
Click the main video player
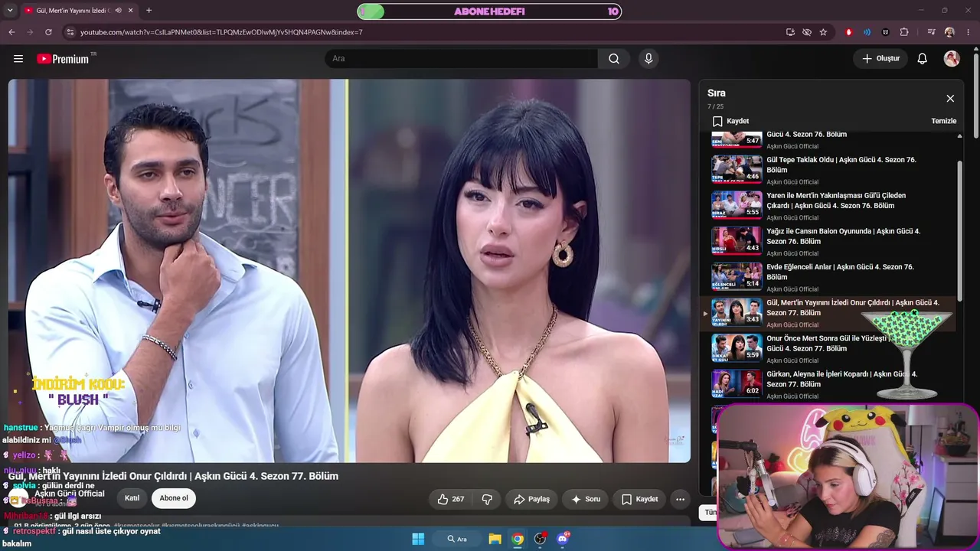pyautogui.click(x=349, y=271)
